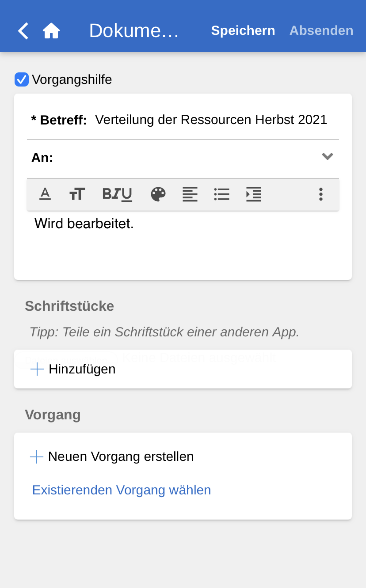Tap the back arrow in header
366x588 pixels.
tap(23, 31)
